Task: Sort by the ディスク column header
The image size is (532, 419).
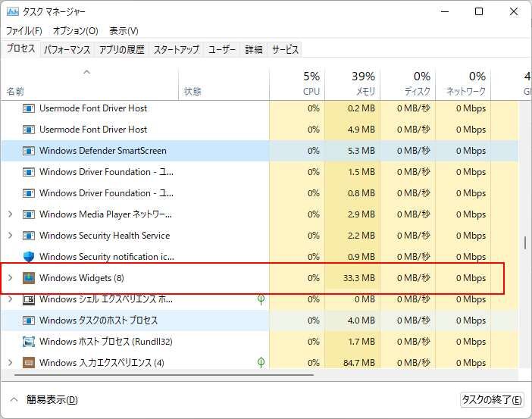Action: click(408, 84)
